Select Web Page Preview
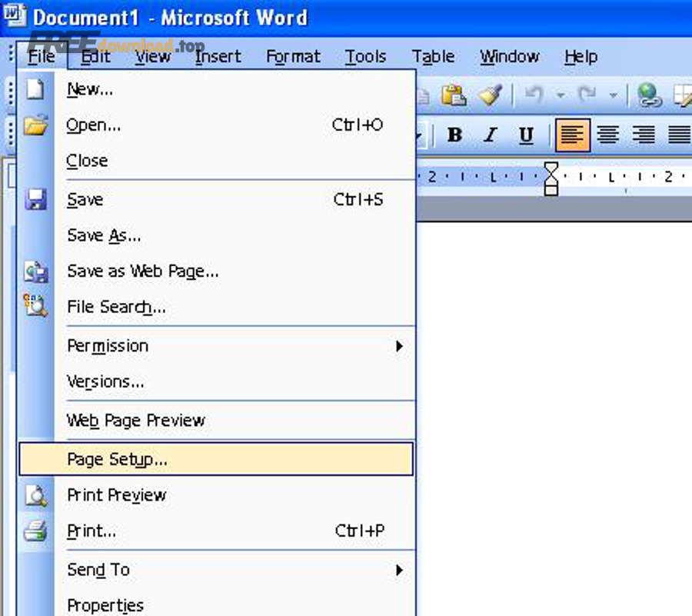Image resolution: width=692 pixels, height=616 pixels. [x=216, y=421]
